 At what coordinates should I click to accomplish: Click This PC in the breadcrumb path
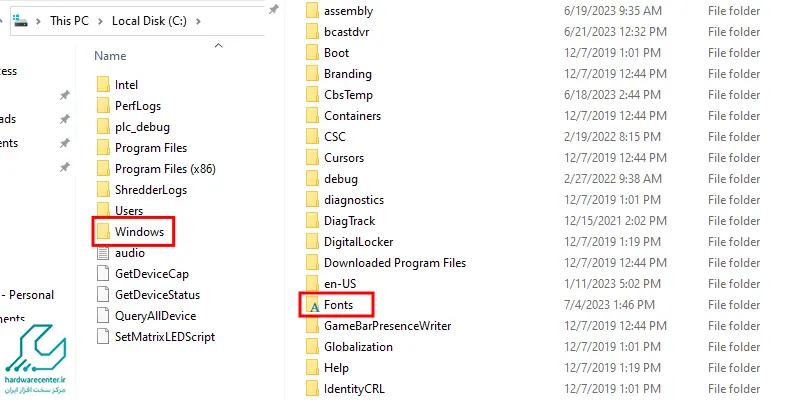point(69,21)
